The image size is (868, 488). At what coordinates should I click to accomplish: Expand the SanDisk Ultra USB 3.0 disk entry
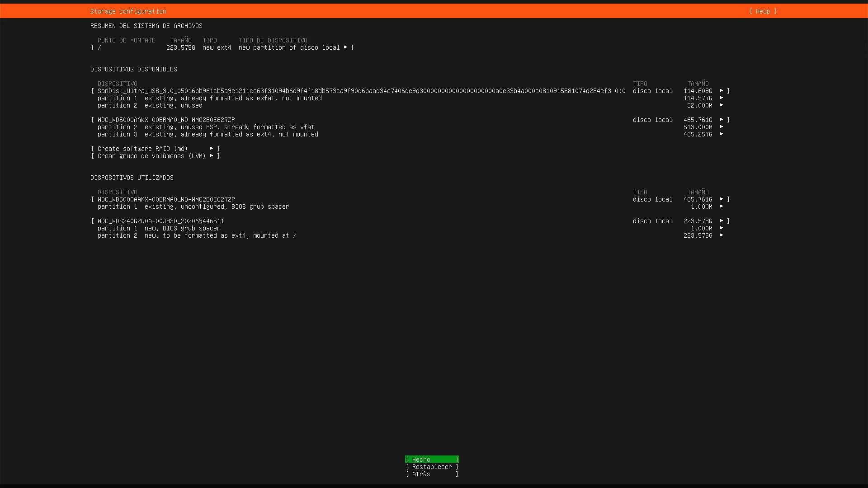pos(722,91)
